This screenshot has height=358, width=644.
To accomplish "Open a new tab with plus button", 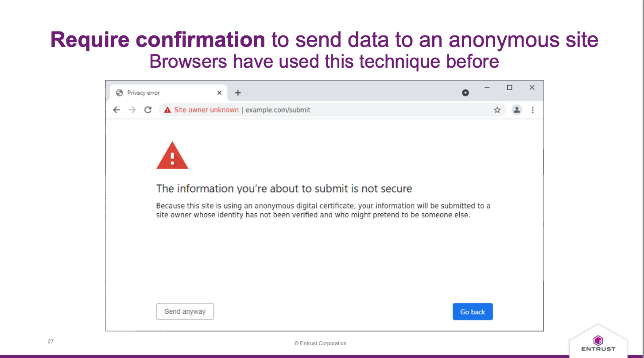I will [238, 92].
